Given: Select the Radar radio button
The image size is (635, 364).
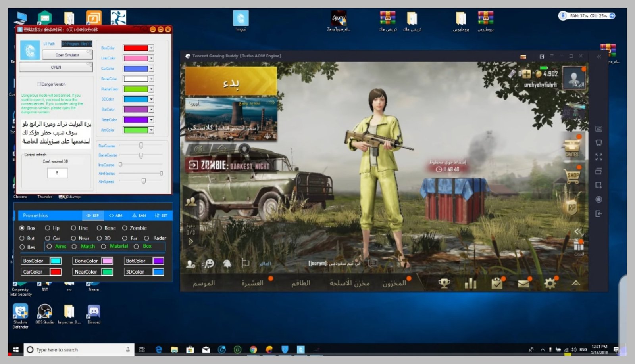Looking at the screenshot, I should pos(147,238).
